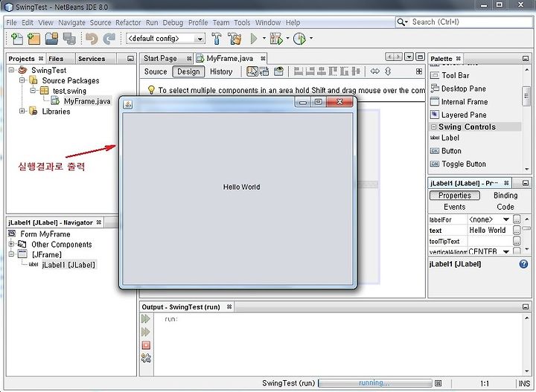Open the Refactor menu
The image size is (536, 392).
point(128,22)
